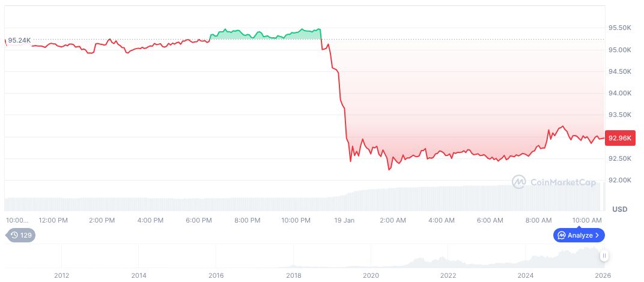Click the red 92.96K current price tag
The image size is (644, 282).
coord(619,138)
